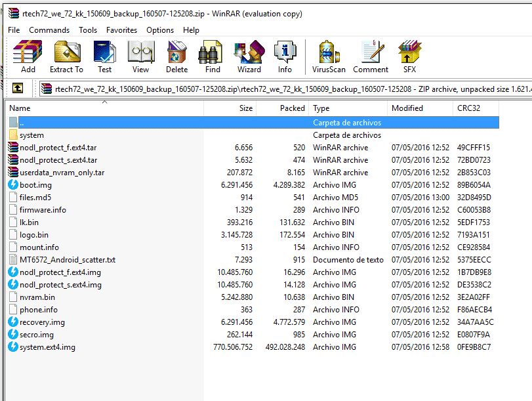532x401 pixels.
Task: Sort by Packed column header
Action: (283, 108)
